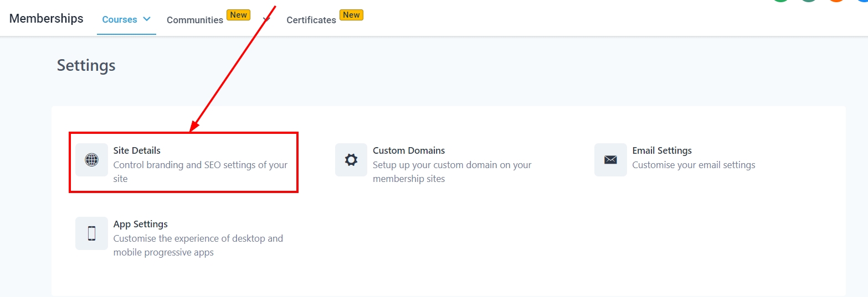Select the Email Settings title
This screenshot has width=868, height=297.
pyautogui.click(x=662, y=150)
